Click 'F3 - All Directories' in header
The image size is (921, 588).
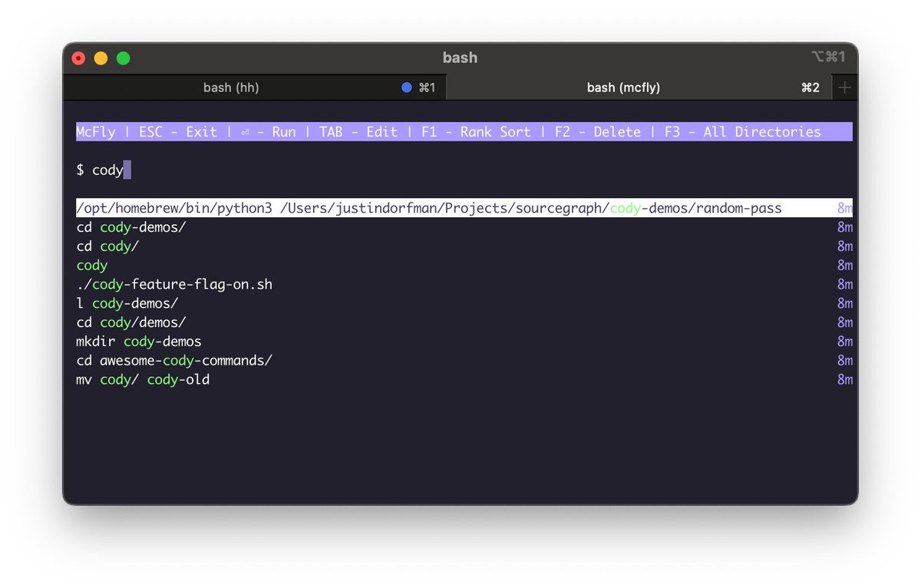(743, 132)
